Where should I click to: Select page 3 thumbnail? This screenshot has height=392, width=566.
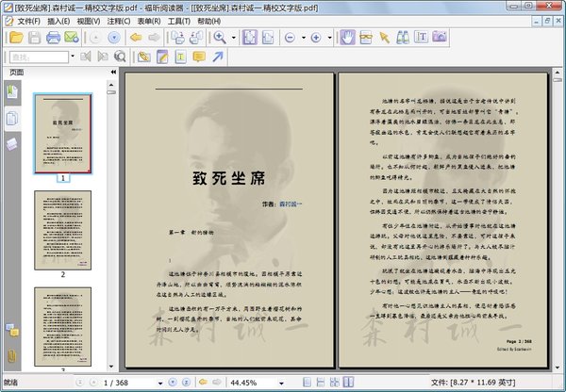(x=63, y=327)
